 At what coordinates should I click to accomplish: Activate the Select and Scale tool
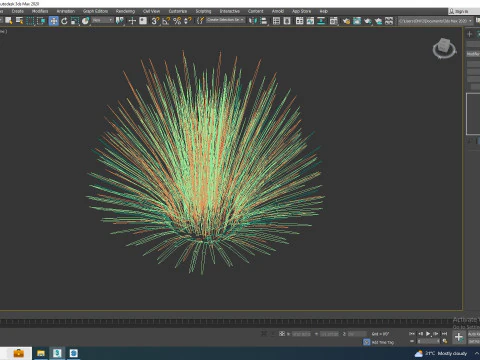(75, 21)
